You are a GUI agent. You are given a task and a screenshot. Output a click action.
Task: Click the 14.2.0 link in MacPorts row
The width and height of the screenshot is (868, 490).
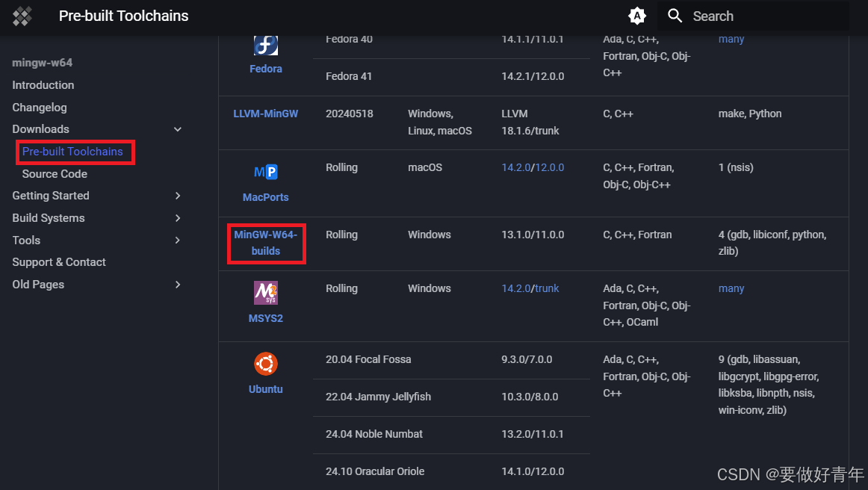516,167
